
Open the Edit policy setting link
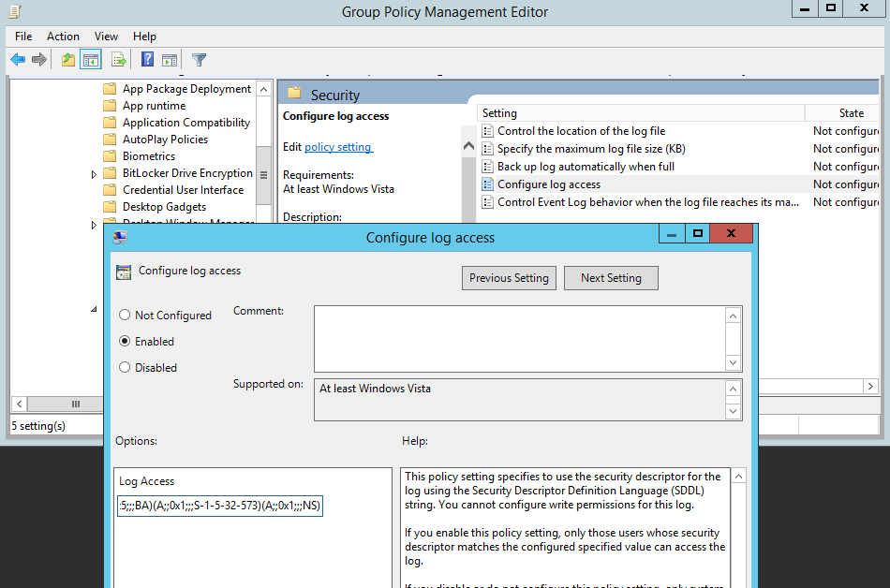point(339,147)
